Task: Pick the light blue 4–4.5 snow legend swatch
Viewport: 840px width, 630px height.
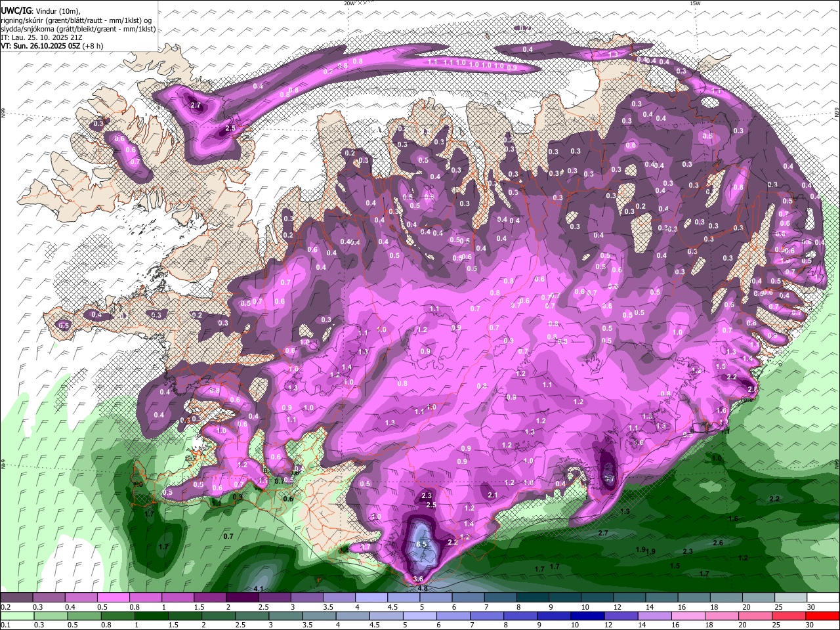Action: (x=371, y=598)
